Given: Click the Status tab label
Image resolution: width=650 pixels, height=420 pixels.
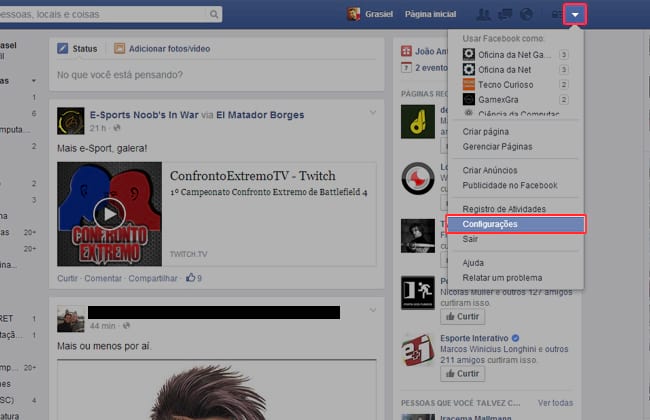Looking at the screenshot, I should [85, 49].
